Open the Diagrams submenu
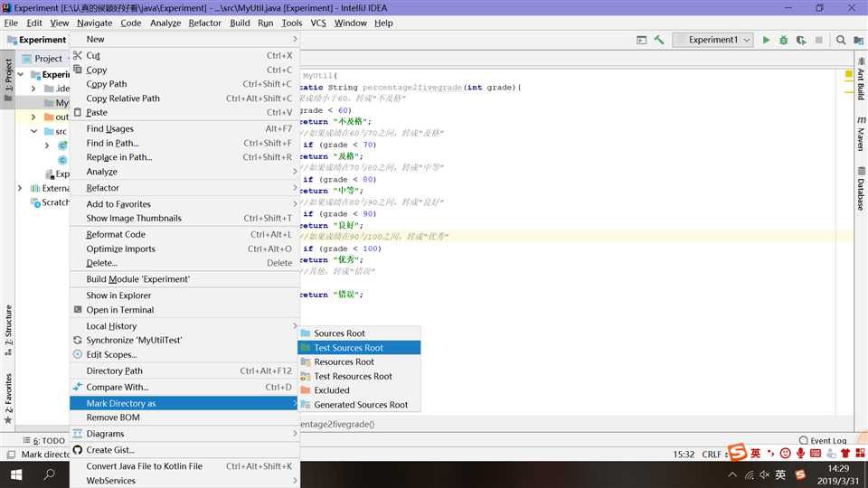 coord(184,434)
